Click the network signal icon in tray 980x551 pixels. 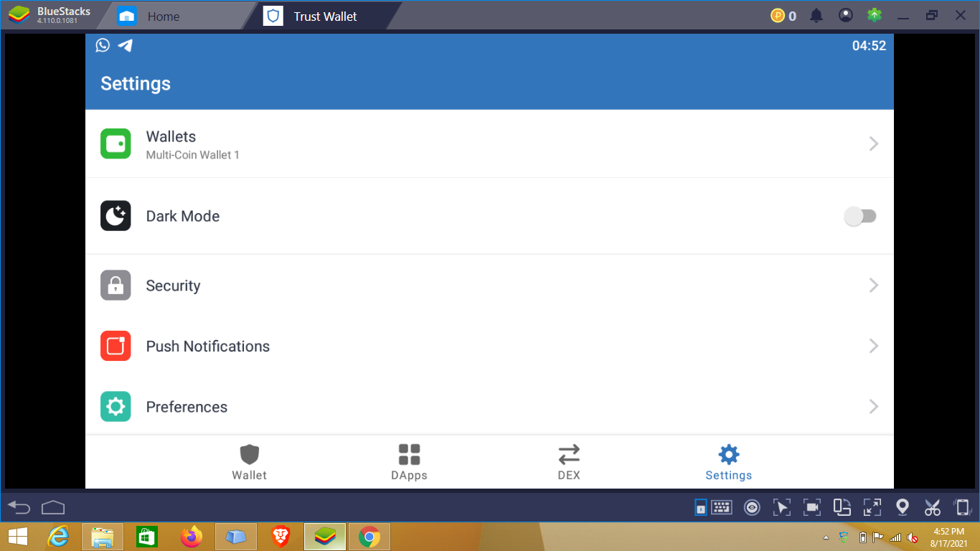coord(895,537)
